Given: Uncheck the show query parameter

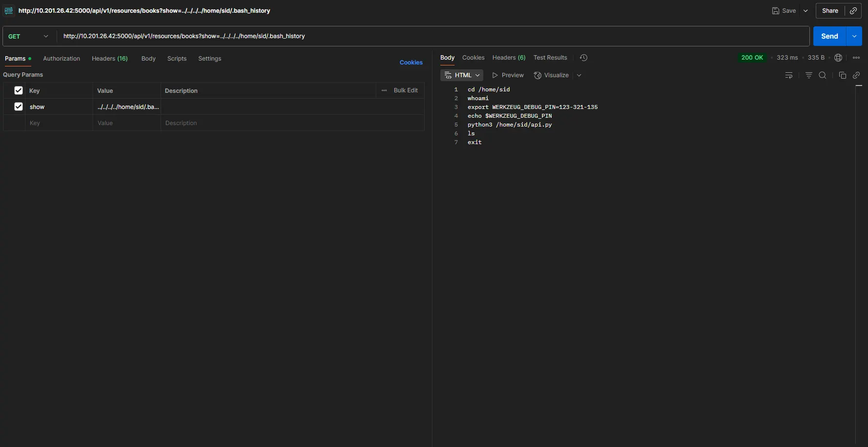Looking at the screenshot, I should coord(18,106).
